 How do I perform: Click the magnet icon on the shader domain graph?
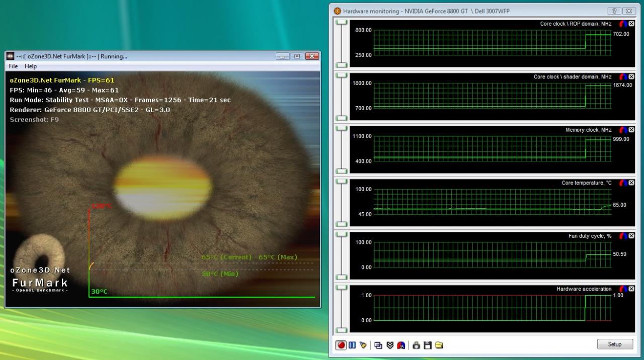coord(623,76)
